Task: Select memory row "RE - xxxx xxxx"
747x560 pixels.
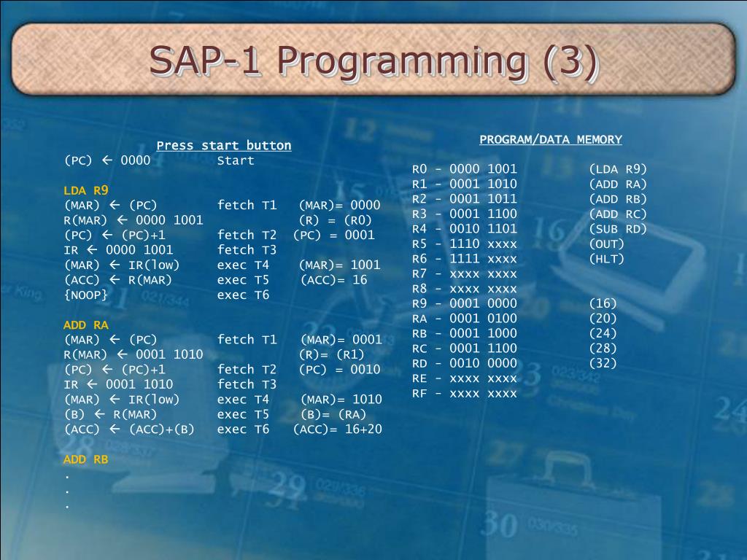Action: [465, 378]
